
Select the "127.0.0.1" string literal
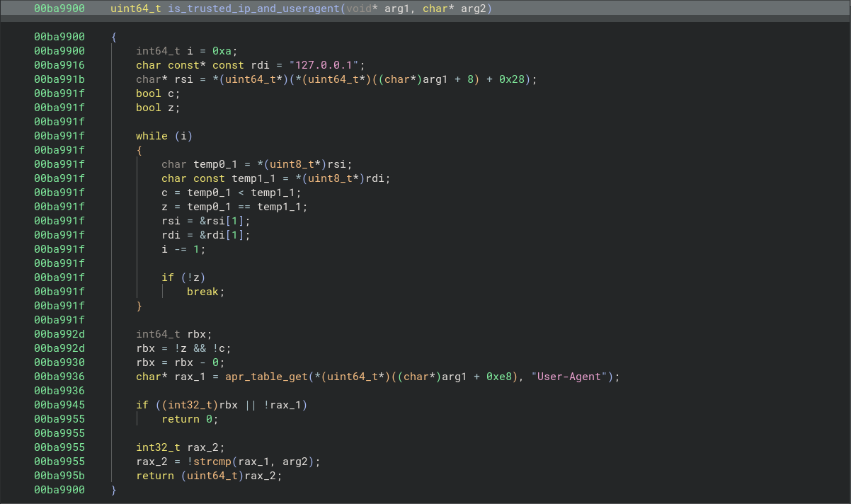click(x=326, y=65)
